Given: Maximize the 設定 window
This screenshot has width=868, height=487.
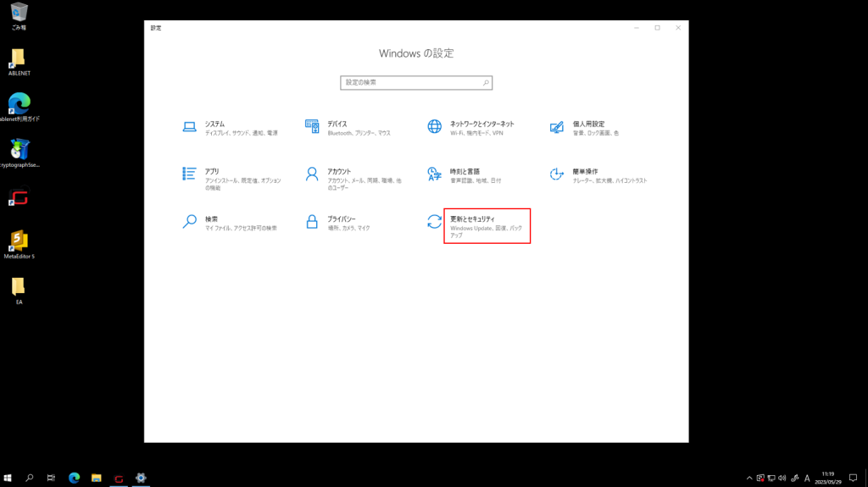Looking at the screenshot, I should tap(658, 28).
